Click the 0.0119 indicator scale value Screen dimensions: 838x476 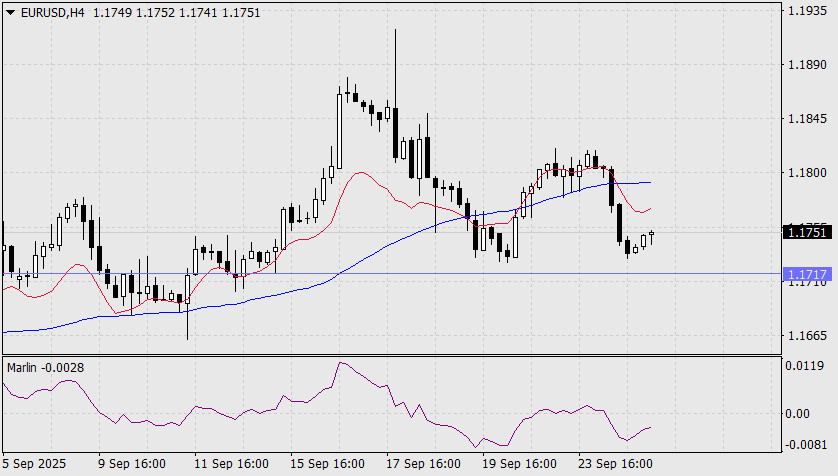(x=804, y=366)
